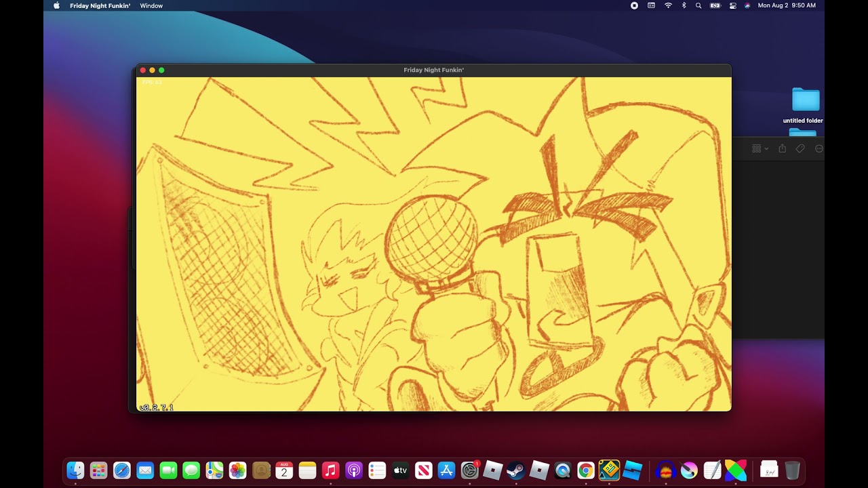Image resolution: width=868 pixels, height=488 pixels.
Task: Launch FaceTime from the dock
Action: tap(168, 470)
